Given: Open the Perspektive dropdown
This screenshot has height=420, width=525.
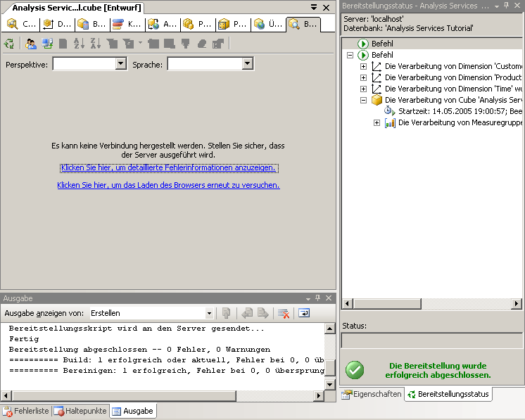Looking at the screenshot, I should point(120,64).
